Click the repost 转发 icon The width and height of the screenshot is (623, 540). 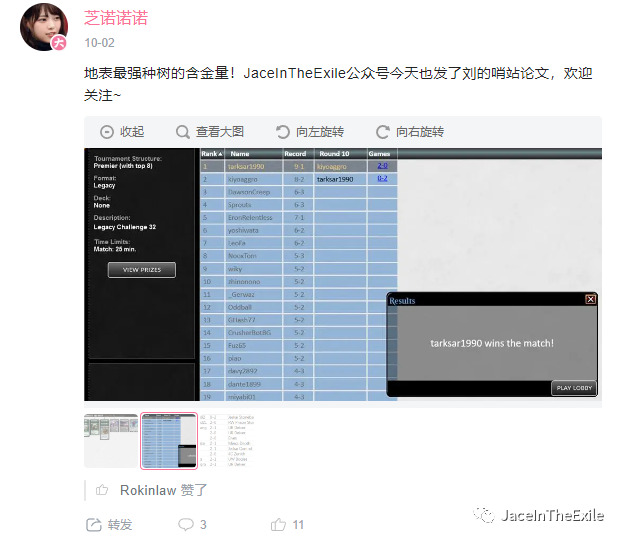108,524
